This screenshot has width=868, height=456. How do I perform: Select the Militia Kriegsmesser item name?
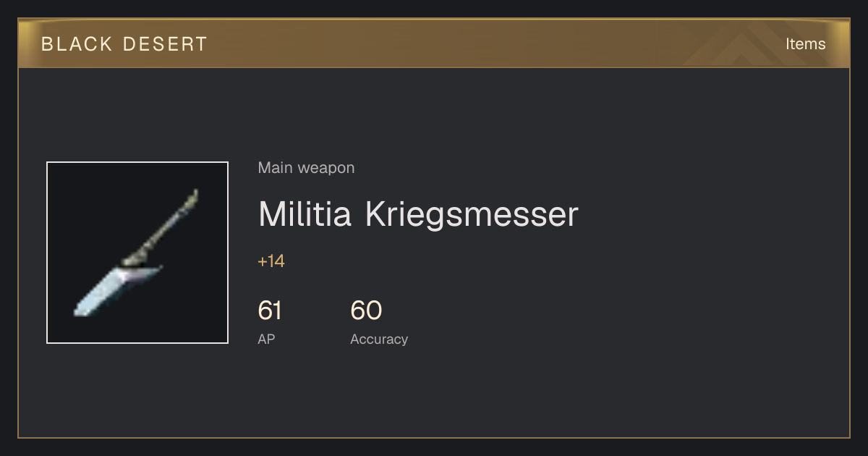click(418, 214)
